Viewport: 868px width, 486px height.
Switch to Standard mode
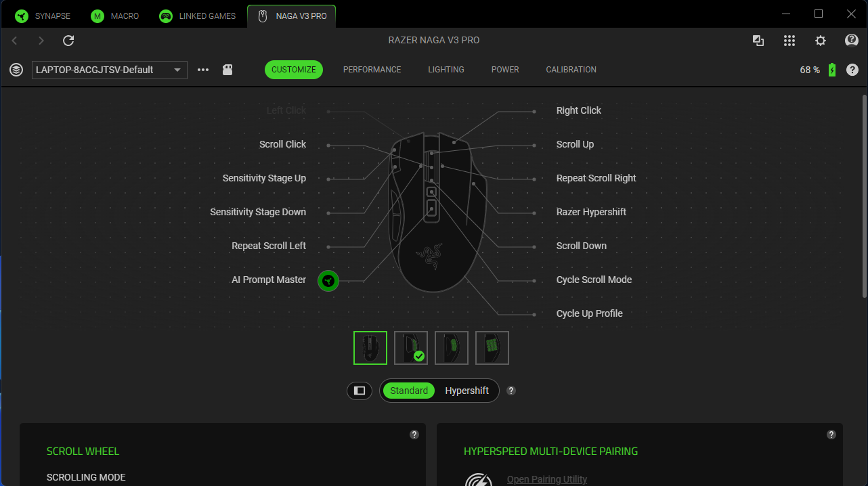coord(409,391)
